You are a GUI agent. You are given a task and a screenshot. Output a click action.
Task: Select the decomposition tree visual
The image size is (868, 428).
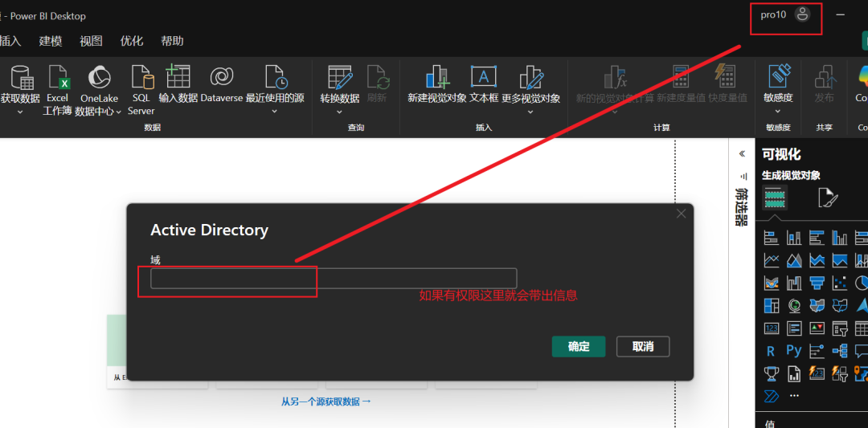click(839, 351)
